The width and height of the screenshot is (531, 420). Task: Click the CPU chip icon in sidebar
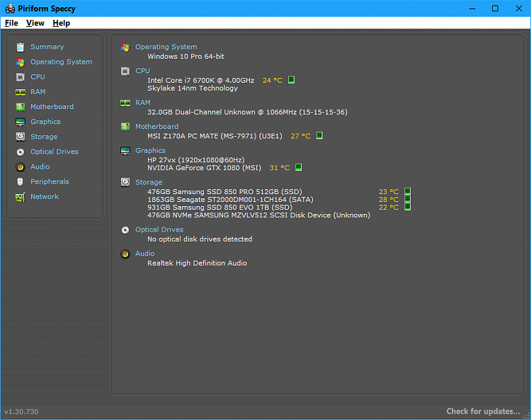pos(21,77)
